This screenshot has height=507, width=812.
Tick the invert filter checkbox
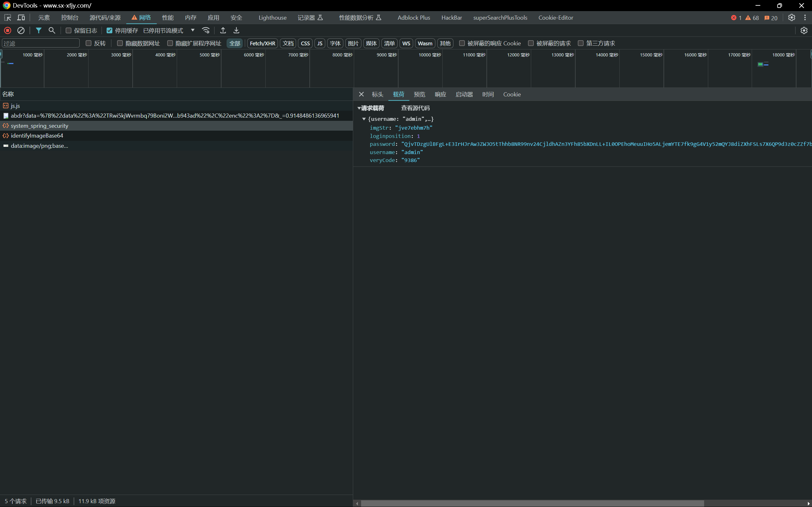coord(89,43)
